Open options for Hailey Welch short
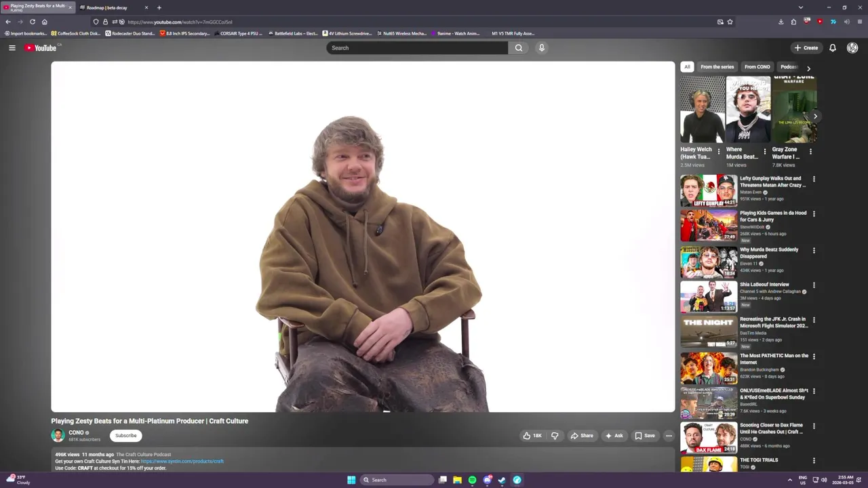868x488 pixels. click(718, 151)
